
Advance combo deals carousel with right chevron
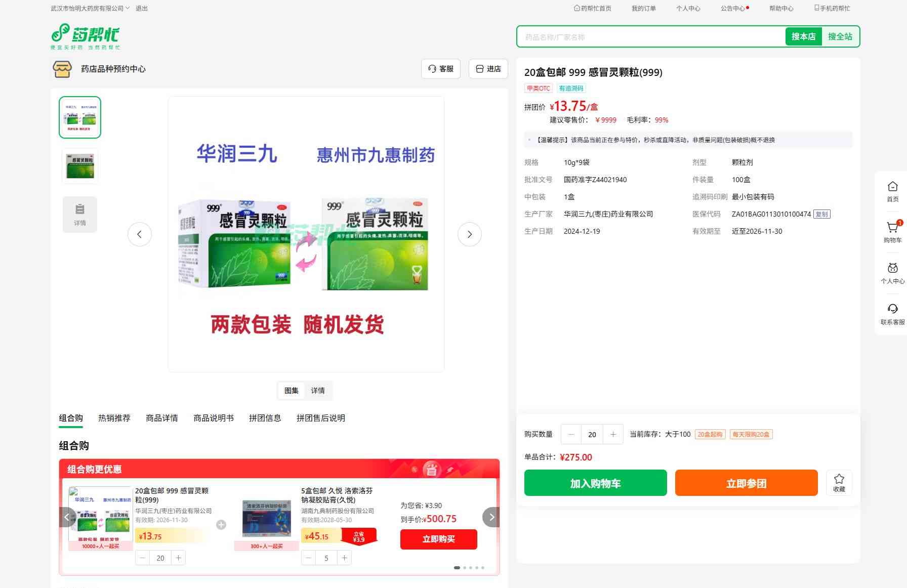point(491,517)
